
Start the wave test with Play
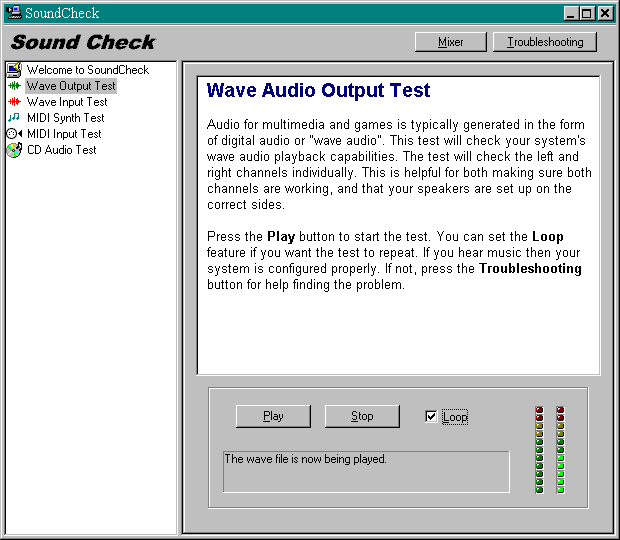[273, 416]
